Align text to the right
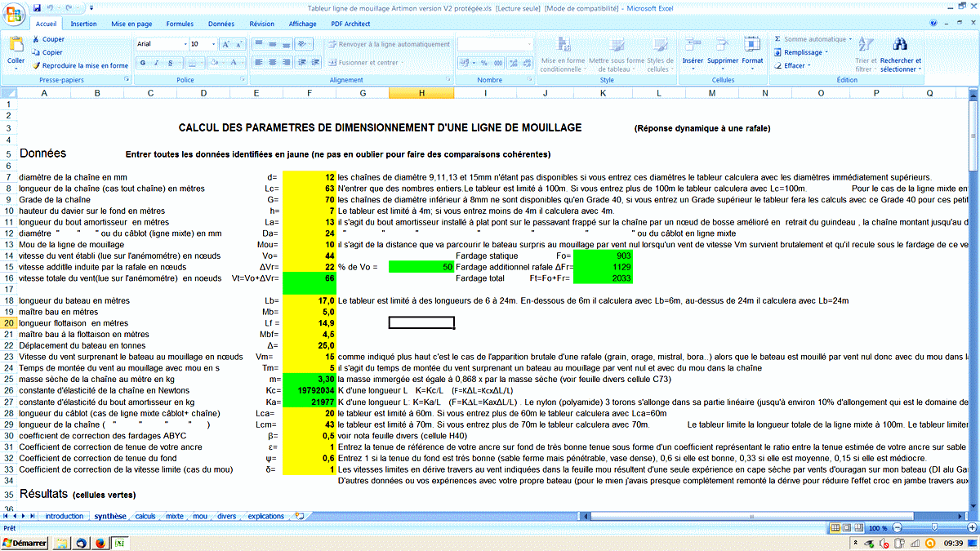Viewport: 980px width, 551px height. (x=287, y=62)
